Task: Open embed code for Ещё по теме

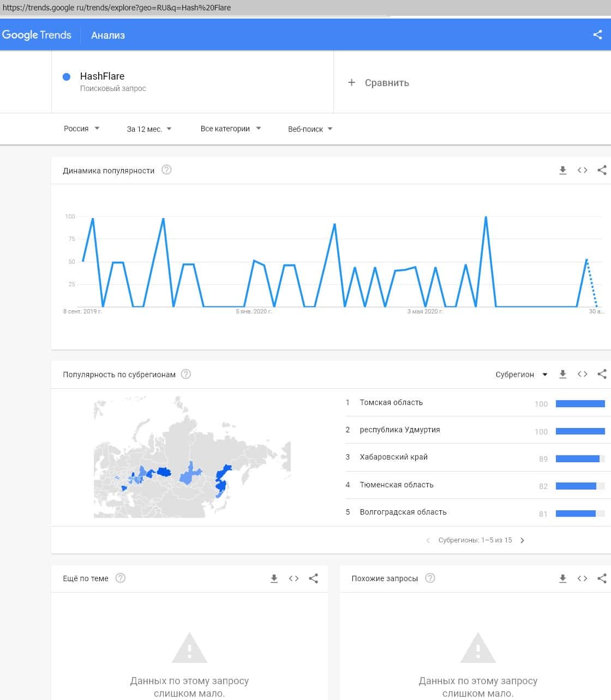Action: pyautogui.click(x=293, y=578)
